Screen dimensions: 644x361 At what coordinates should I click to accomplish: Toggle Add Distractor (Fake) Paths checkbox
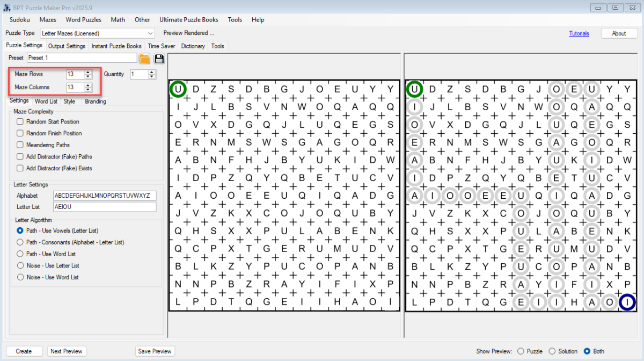[x=20, y=157]
